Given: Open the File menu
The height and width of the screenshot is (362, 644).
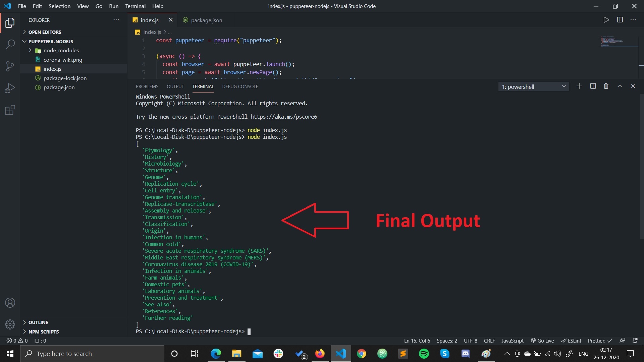Looking at the screenshot, I should [22, 6].
